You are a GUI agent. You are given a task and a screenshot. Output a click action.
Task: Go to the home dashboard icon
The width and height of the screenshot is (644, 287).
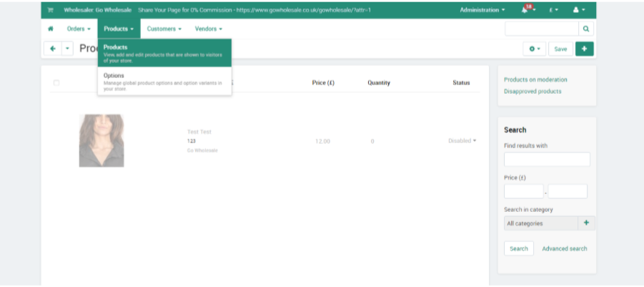[x=51, y=29]
